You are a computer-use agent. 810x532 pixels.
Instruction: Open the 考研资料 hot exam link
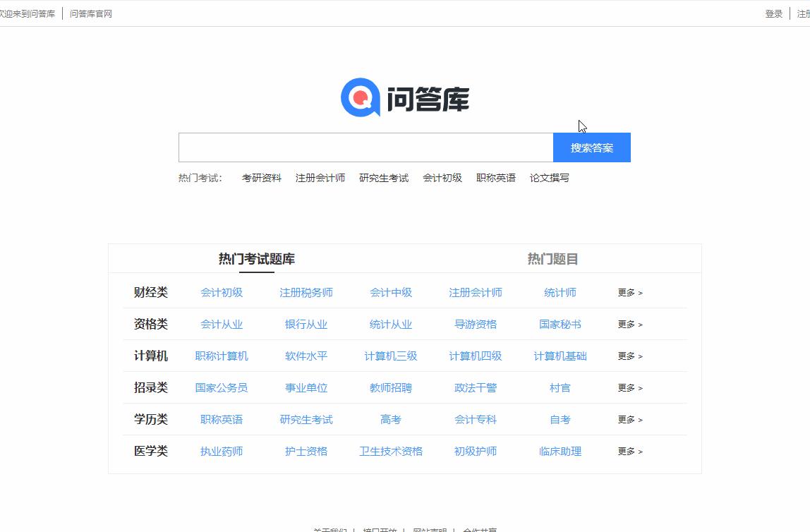pyautogui.click(x=260, y=178)
